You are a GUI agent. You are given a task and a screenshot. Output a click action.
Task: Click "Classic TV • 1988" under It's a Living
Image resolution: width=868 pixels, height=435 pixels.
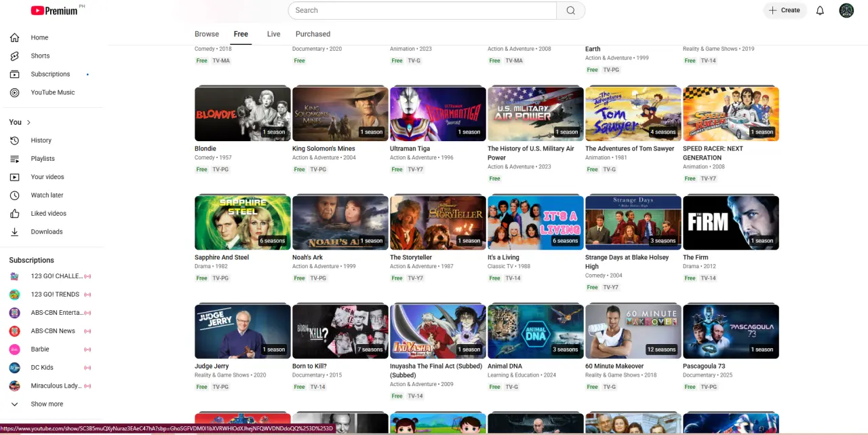(x=509, y=267)
